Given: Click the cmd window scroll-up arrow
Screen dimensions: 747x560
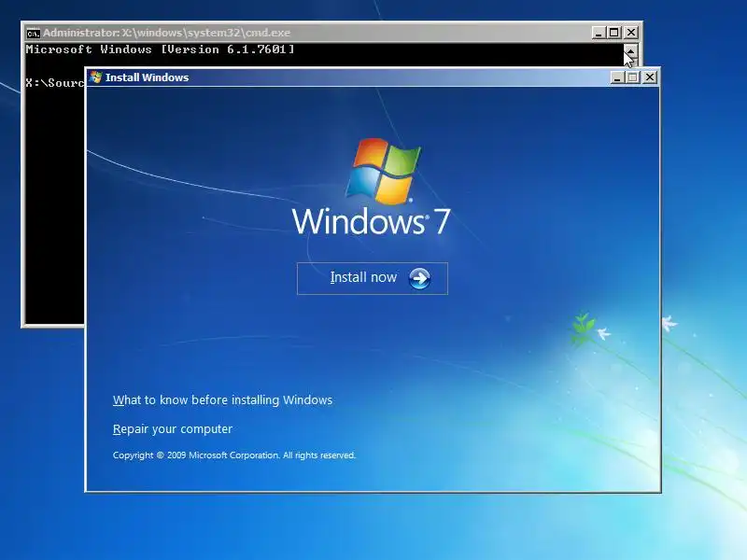Looking at the screenshot, I should (630, 50).
